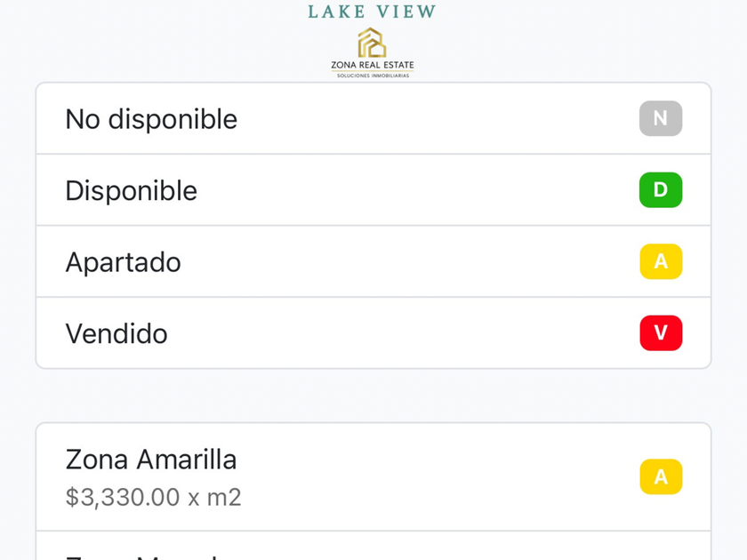This screenshot has width=747, height=560.
Task: Click the gold house logo icon
Action: click(372, 42)
